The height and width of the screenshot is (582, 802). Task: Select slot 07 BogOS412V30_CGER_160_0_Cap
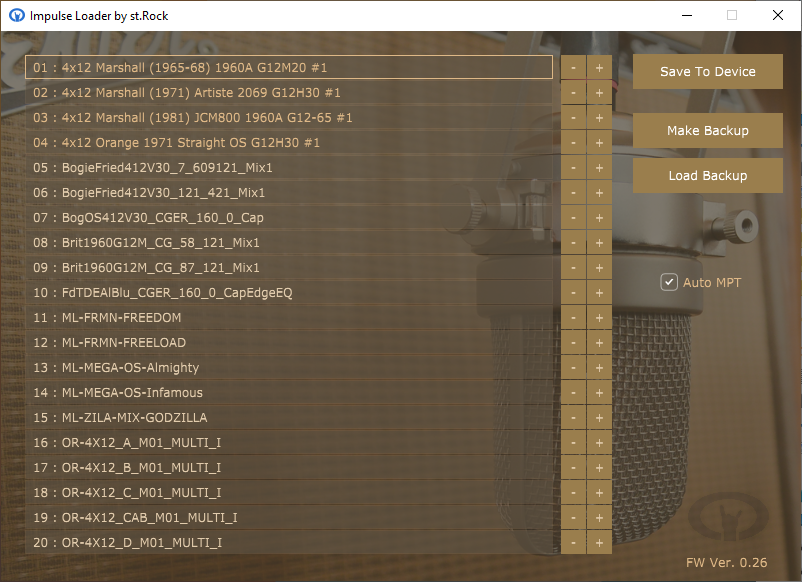point(289,218)
